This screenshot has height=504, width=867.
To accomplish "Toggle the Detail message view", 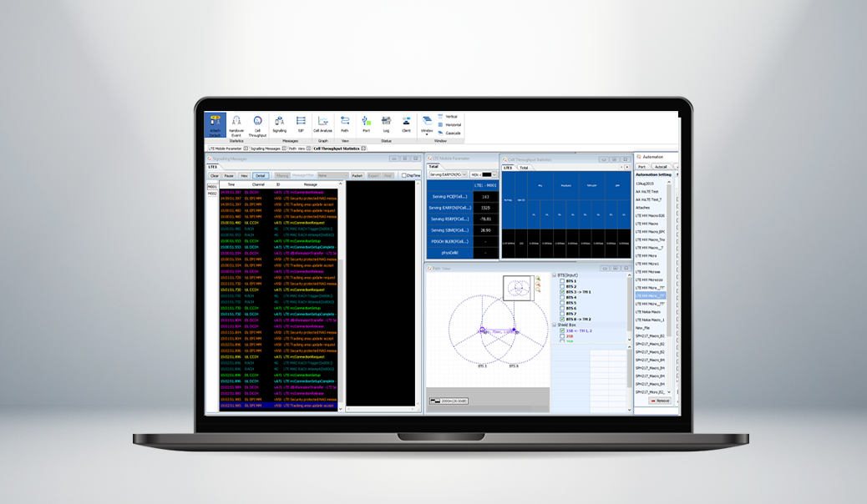I will pyautogui.click(x=260, y=175).
